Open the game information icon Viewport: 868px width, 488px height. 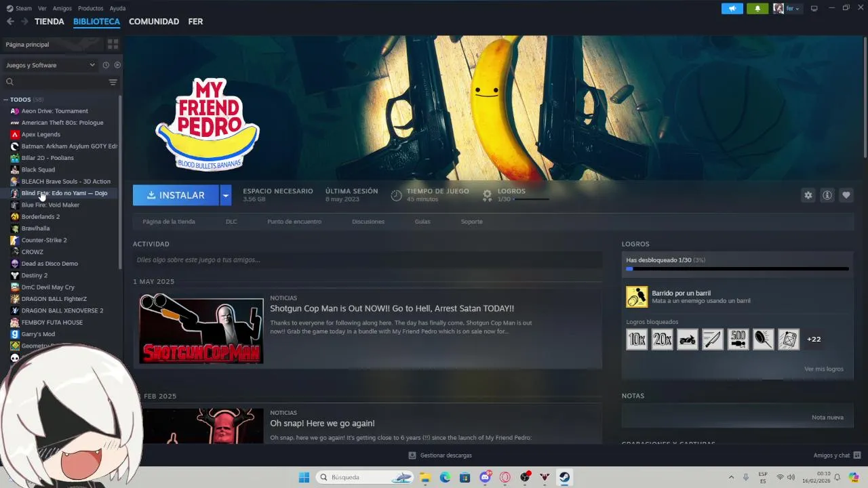(827, 195)
